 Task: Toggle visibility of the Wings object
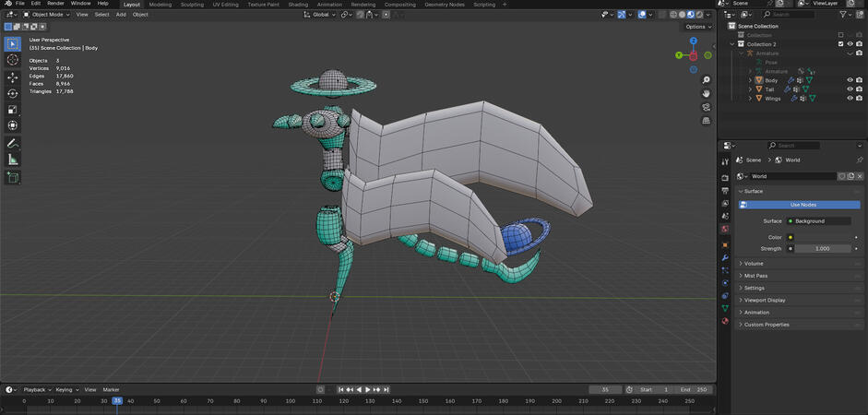[x=850, y=99]
